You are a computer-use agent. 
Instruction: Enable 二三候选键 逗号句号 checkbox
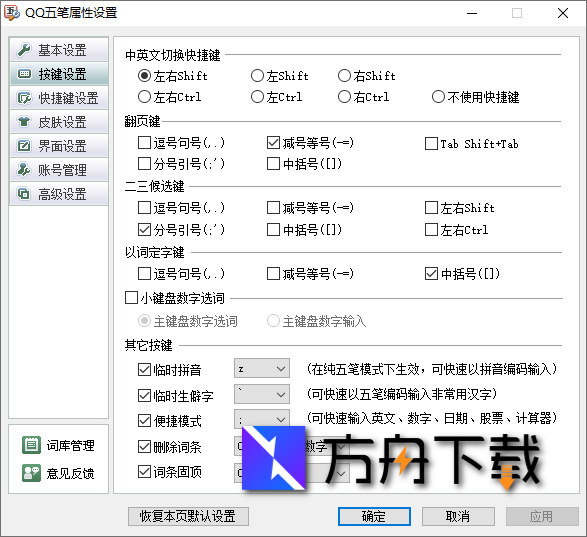[144, 208]
